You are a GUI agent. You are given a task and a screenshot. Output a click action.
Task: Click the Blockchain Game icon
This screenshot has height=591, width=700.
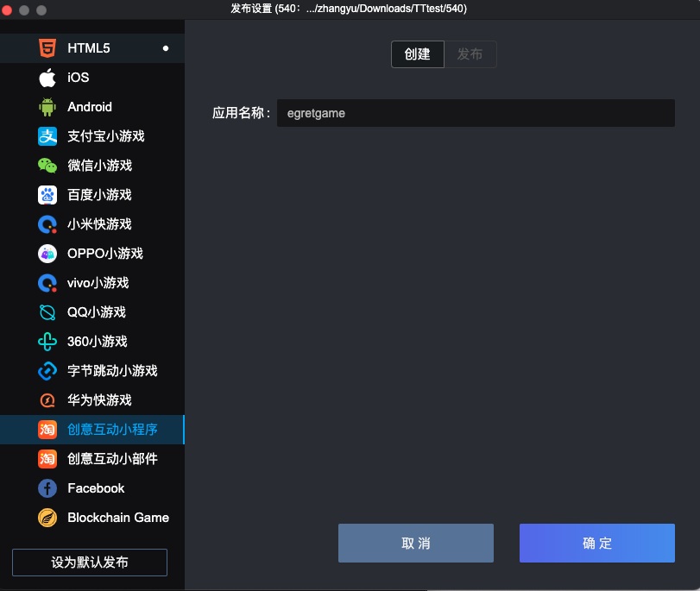point(47,518)
